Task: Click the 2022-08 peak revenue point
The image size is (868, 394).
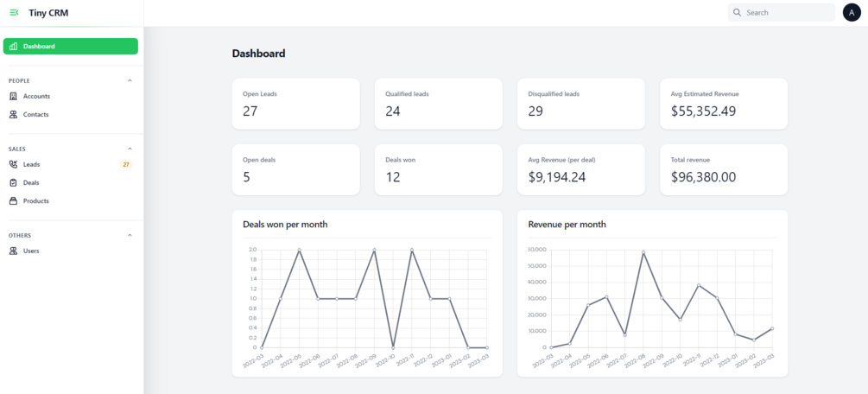Action: tap(643, 252)
